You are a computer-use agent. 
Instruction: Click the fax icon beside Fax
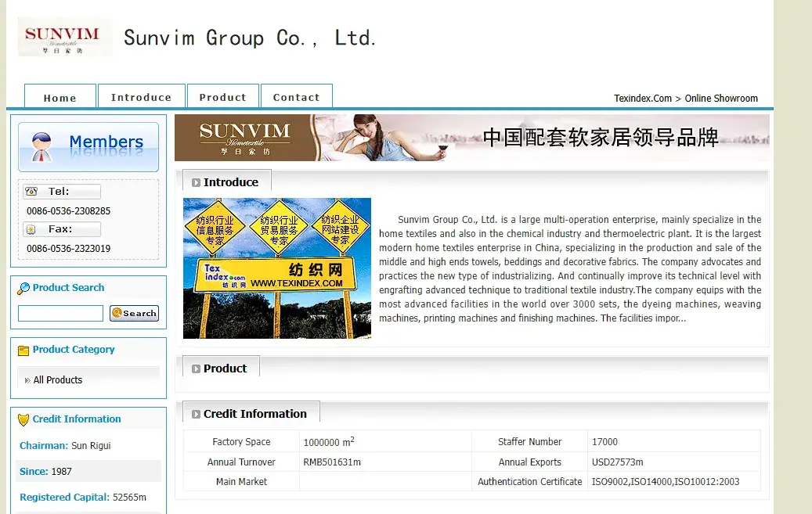pos(31,229)
